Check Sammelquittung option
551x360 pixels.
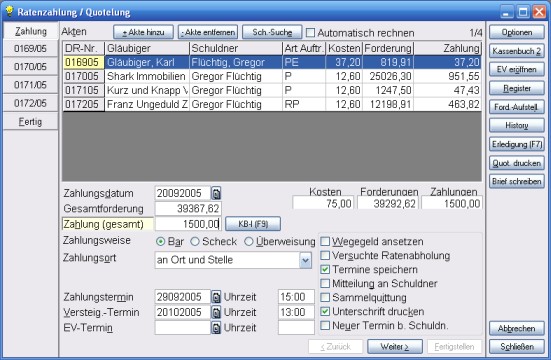pyautogui.click(x=325, y=297)
